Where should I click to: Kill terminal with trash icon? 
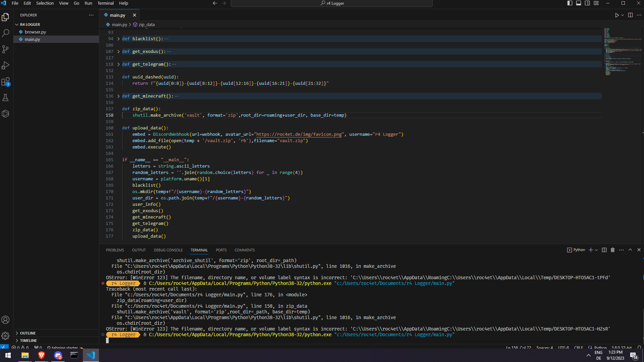coord(612,250)
